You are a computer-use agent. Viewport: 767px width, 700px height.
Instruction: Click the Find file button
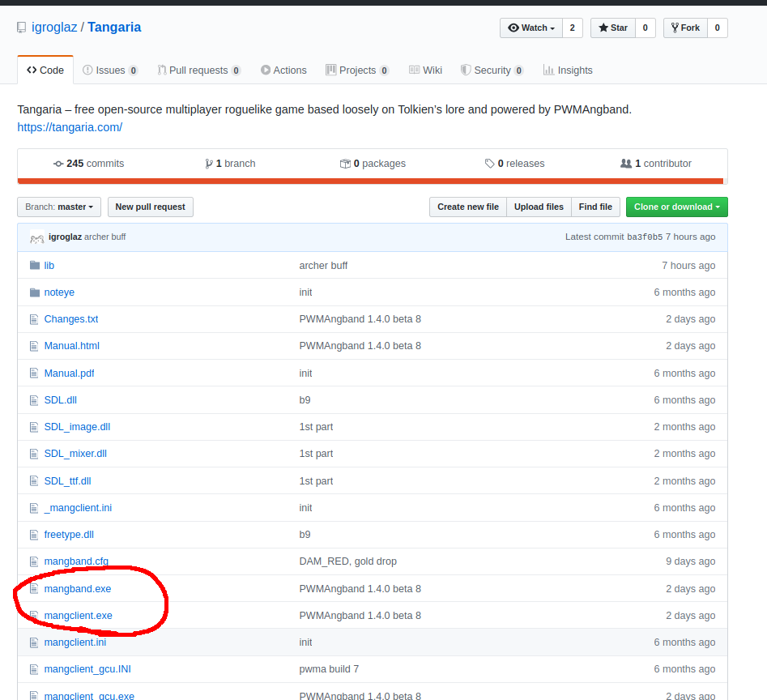point(595,207)
